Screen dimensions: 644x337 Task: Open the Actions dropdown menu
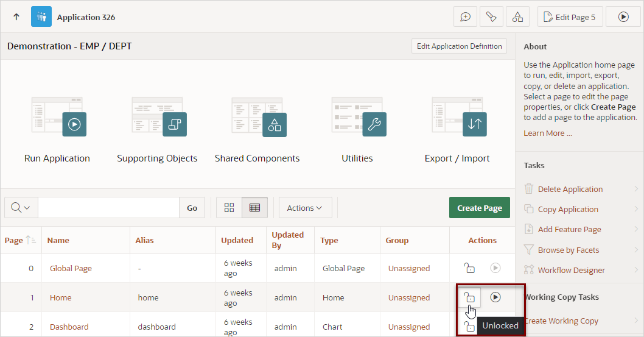(304, 208)
